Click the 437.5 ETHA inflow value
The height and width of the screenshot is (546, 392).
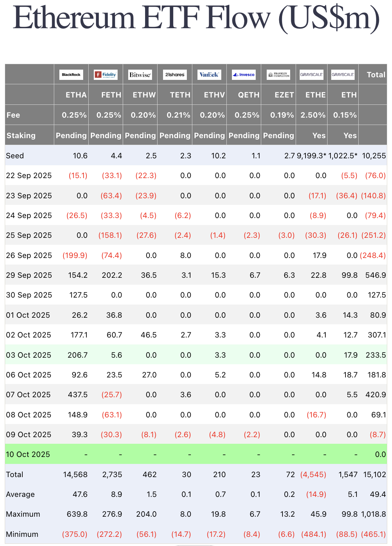coord(78,395)
